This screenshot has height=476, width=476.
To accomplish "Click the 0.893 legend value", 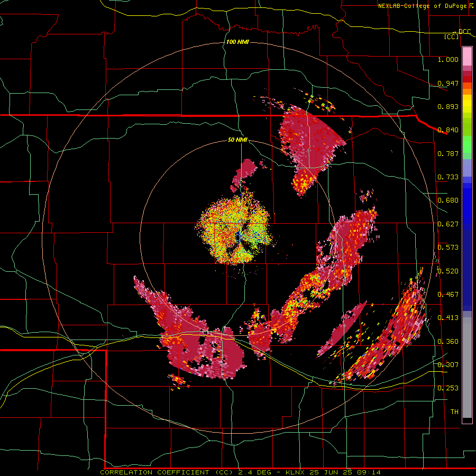I will pyautogui.click(x=448, y=106).
